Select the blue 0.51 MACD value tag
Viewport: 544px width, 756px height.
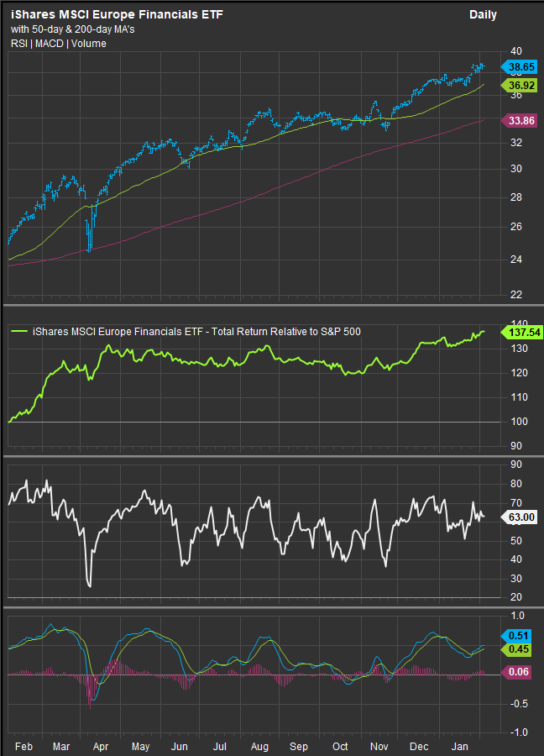click(x=522, y=636)
